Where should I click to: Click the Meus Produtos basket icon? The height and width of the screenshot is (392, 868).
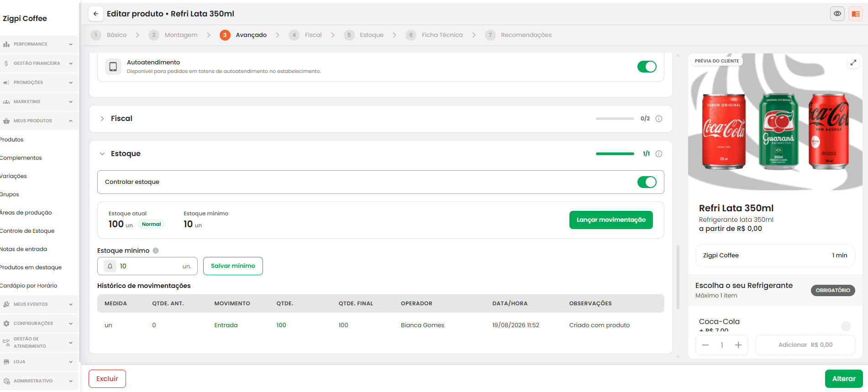click(x=6, y=121)
